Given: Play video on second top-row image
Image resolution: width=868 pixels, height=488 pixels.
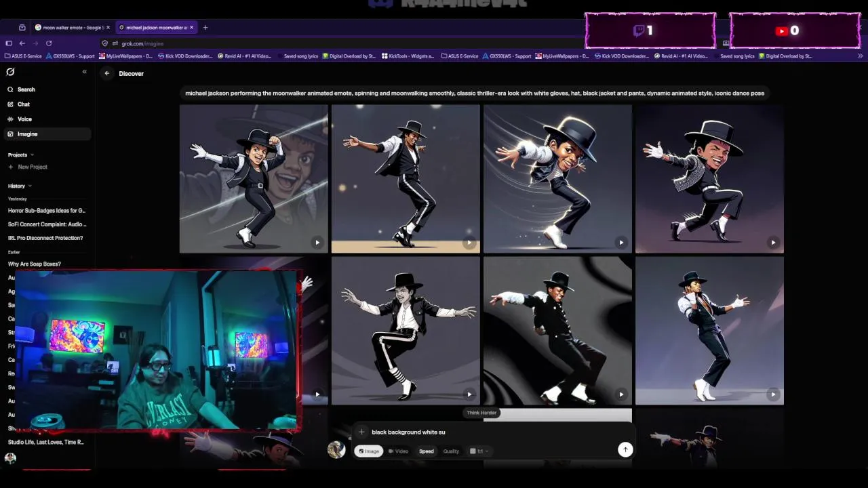Looking at the screenshot, I should (469, 243).
